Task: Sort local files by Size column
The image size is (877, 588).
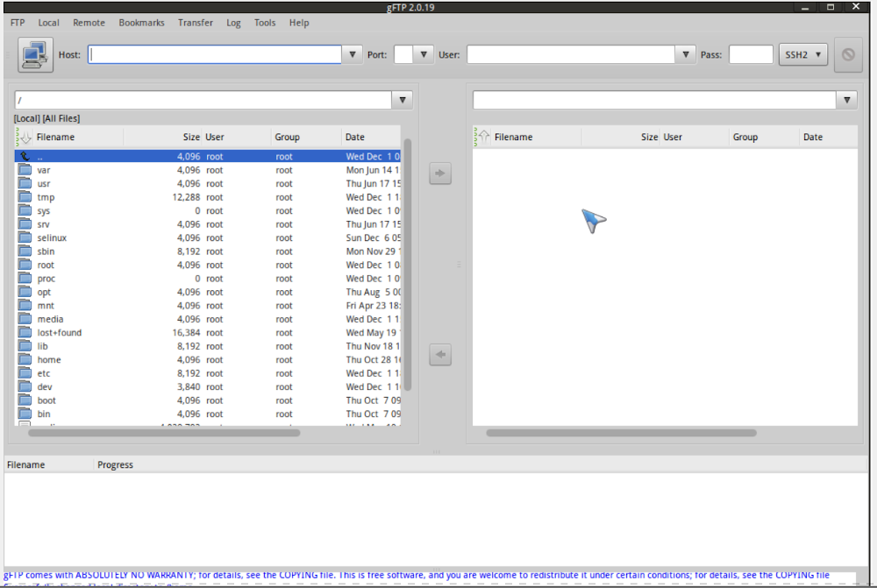Action: click(x=163, y=137)
